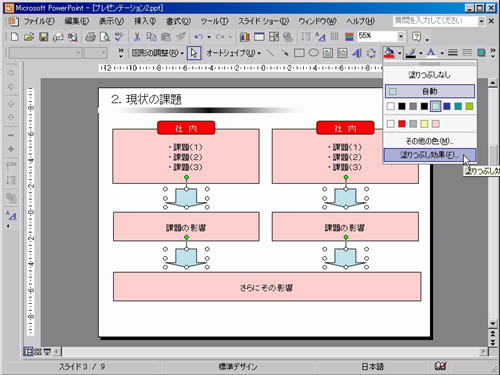Image resolution: width=500 pixels, height=375 pixels.
Task: Open Print Preview icon
Action: [105, 36]
